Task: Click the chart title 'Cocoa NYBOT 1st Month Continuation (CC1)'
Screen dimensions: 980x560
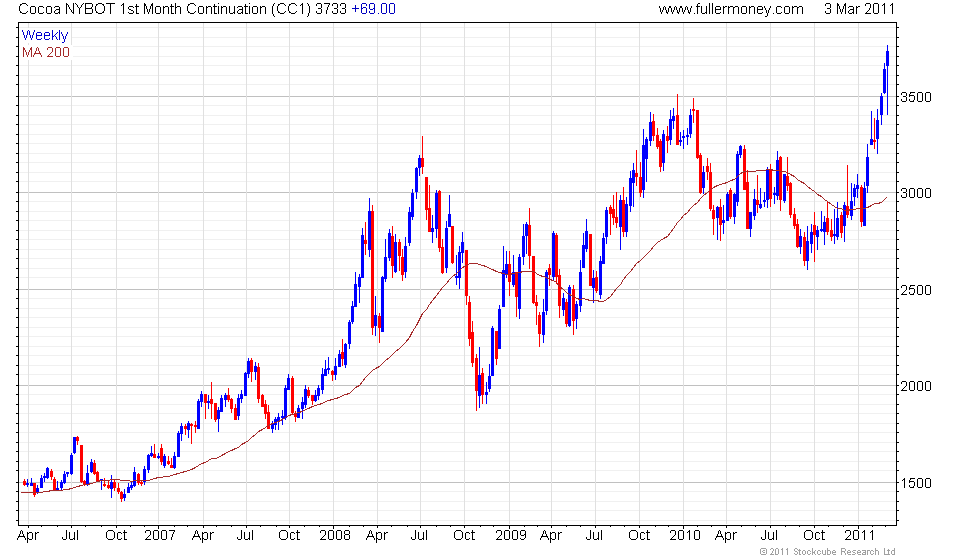Action: pyautogui.click(x=165, y=9)
